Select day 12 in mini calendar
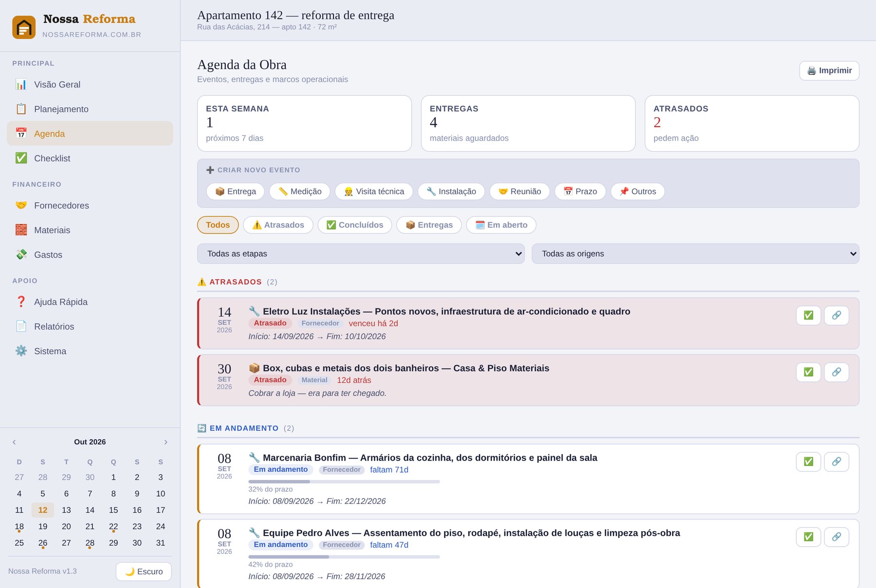 tap(43, 510)
